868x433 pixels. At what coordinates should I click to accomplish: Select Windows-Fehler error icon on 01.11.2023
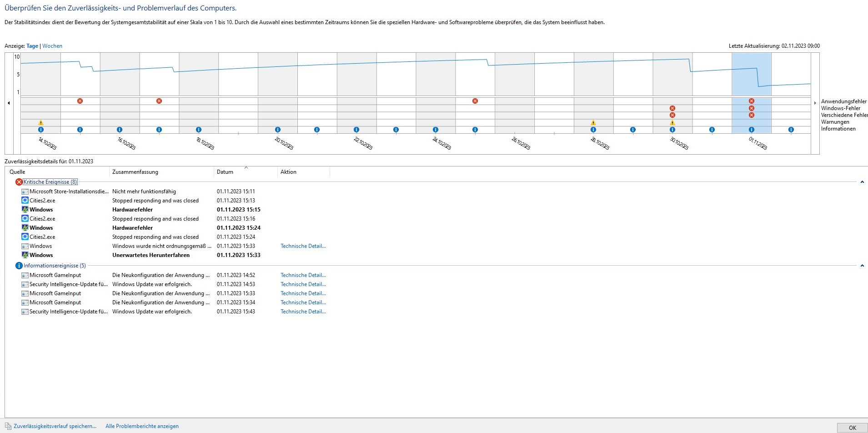point(752,108)
